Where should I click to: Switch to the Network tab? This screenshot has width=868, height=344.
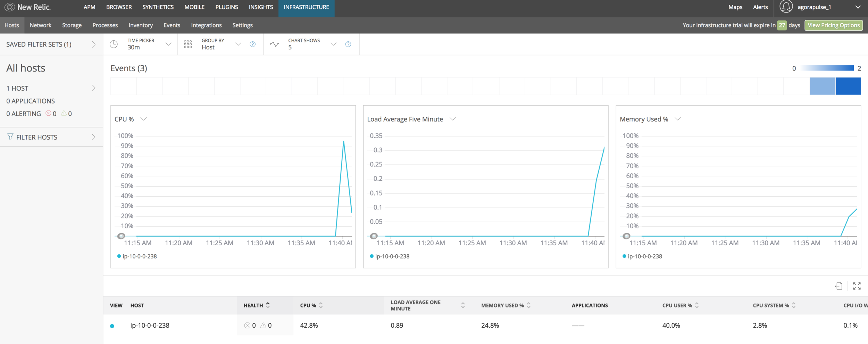point(41,25)
